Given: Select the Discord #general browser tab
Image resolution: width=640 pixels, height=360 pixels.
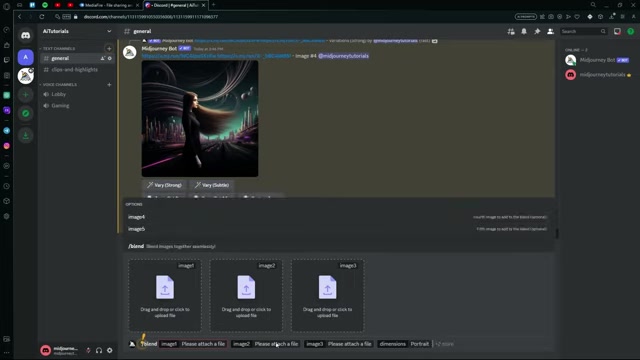Looking at the screenshot, I should coord(175,5).
